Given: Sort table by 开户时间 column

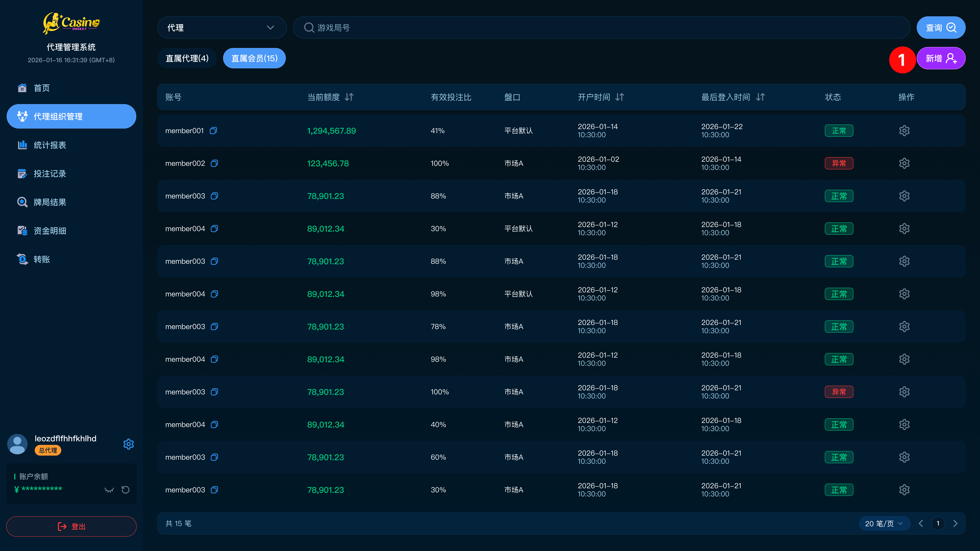Looking at the screenshot, I should tap(620, 97).
